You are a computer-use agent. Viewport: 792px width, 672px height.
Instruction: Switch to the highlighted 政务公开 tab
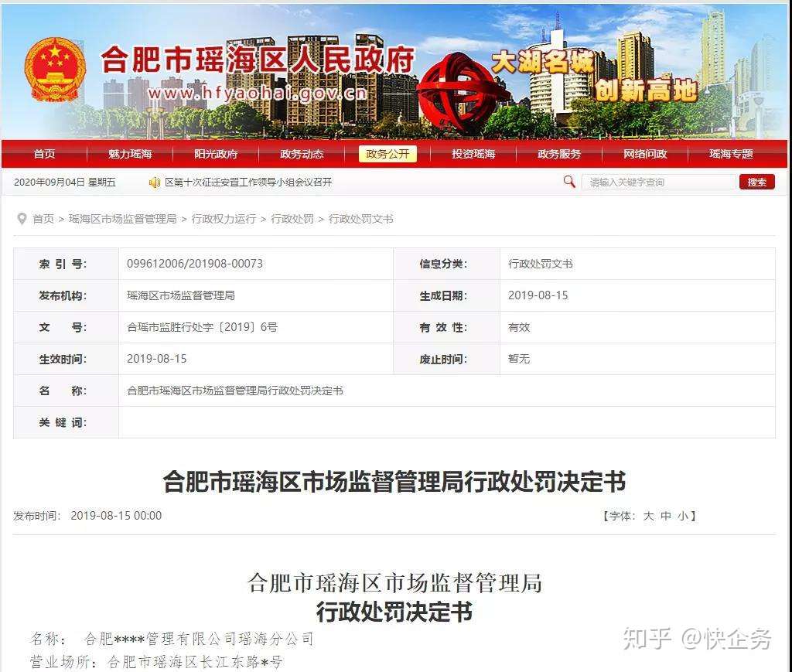coord(387,153)
